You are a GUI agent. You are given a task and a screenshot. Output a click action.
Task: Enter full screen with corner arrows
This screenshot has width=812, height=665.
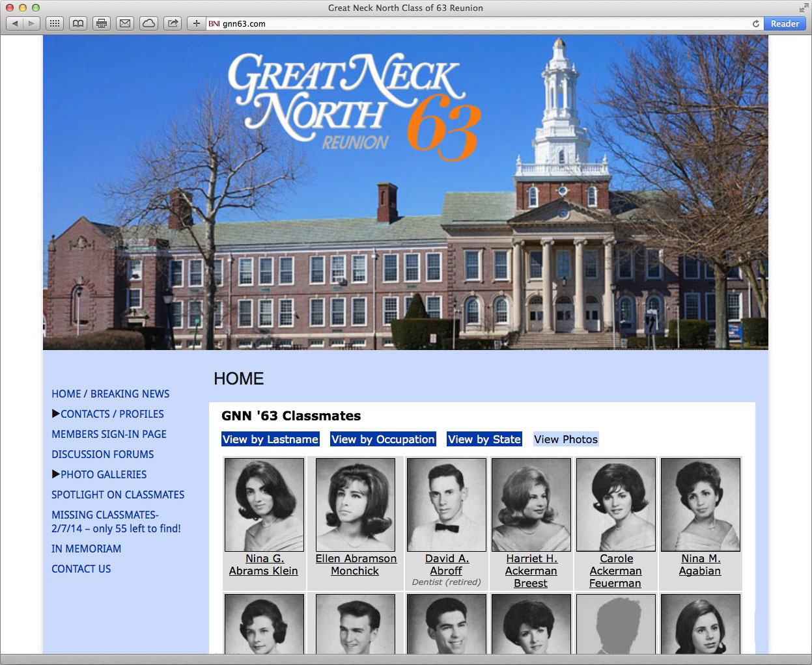click(x=804, y=8)
